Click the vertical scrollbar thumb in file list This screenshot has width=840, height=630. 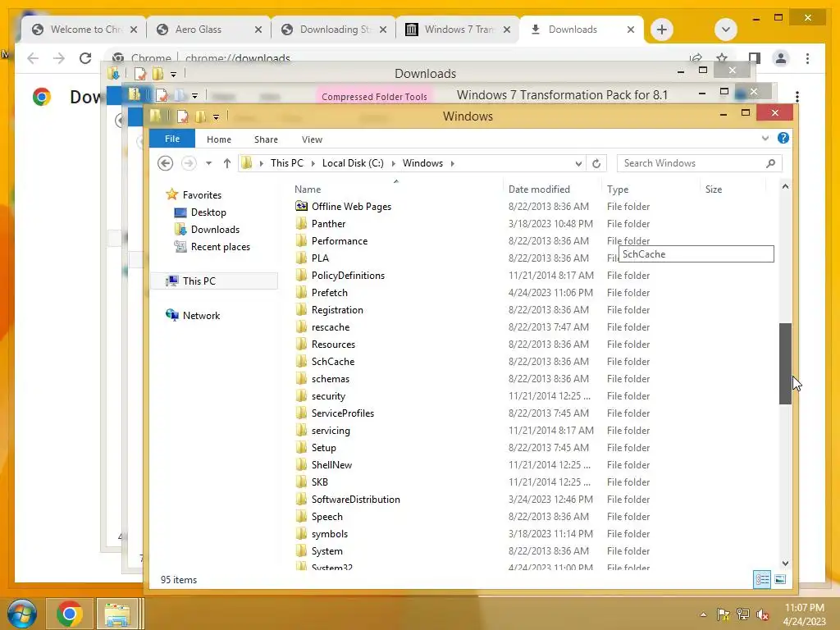click(x=785, y=363)
